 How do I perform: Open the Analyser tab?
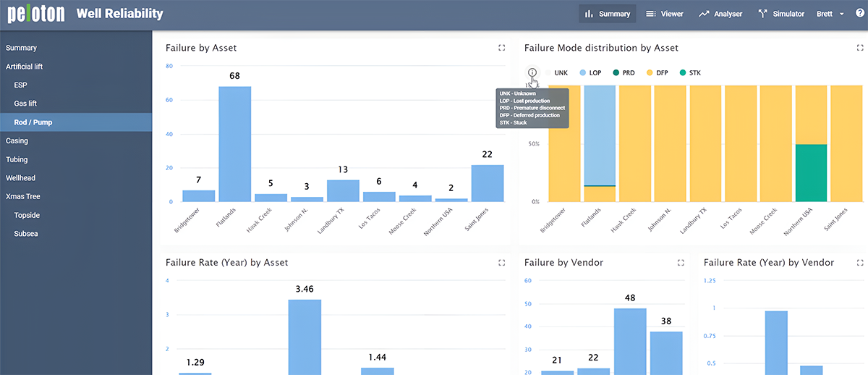point(720,14)
